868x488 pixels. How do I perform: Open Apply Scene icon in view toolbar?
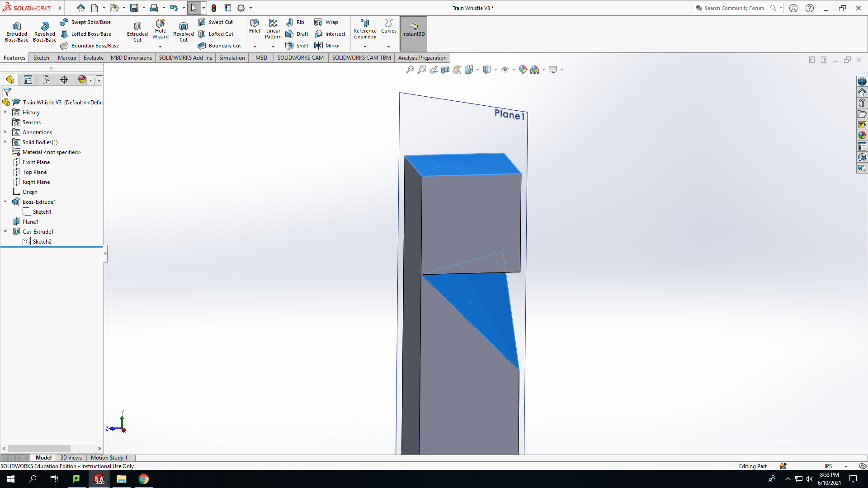535,70
